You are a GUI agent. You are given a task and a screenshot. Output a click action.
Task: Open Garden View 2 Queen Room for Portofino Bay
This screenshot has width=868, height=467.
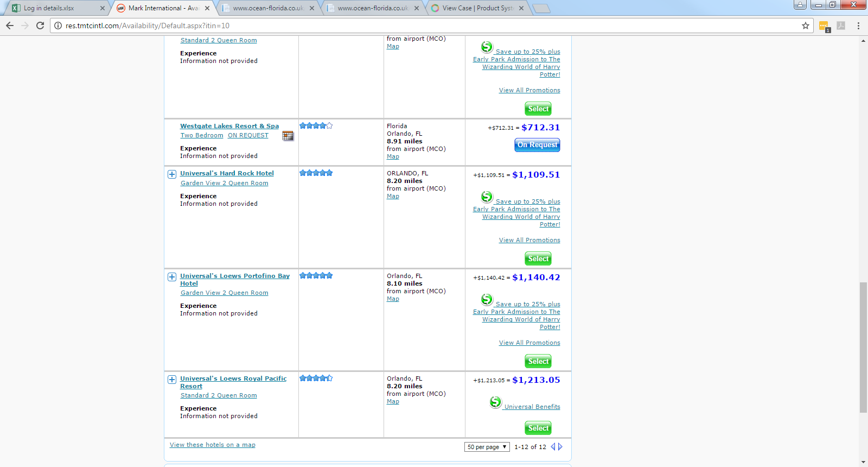(224, 293)
